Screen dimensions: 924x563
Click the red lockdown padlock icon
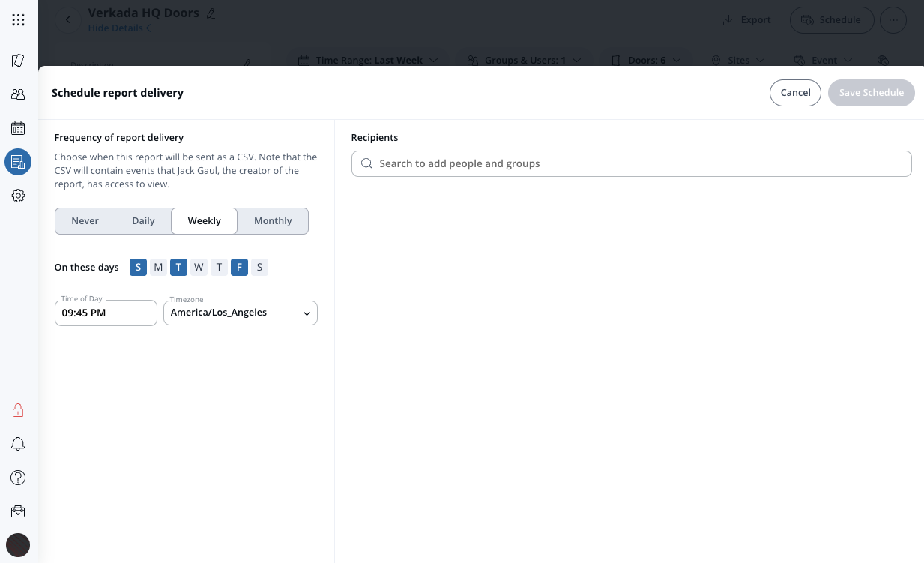[x=18, y=410]
